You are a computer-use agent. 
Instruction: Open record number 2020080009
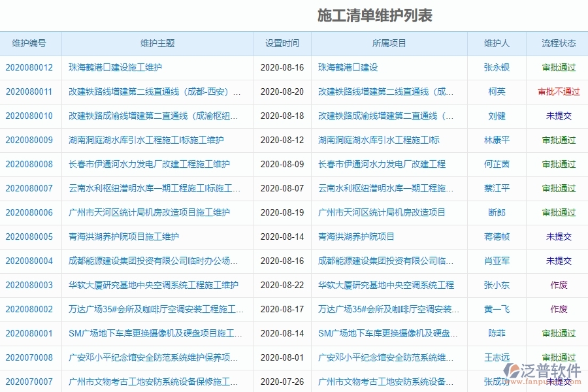pyautogui.click(x=29, y=140)
